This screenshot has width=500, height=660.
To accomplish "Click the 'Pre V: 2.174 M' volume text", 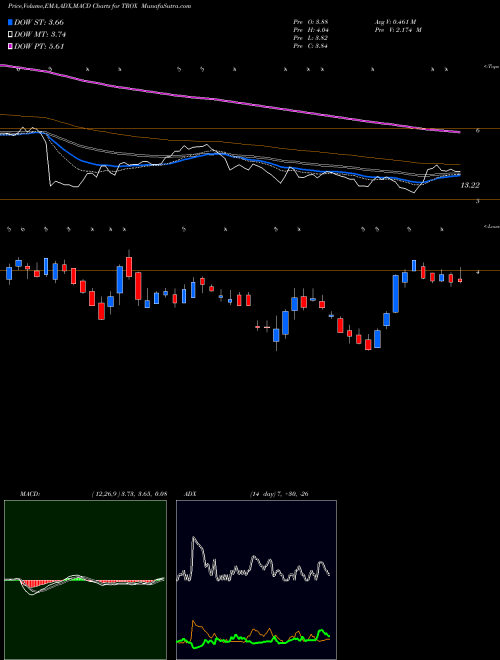I will [398, 30].
